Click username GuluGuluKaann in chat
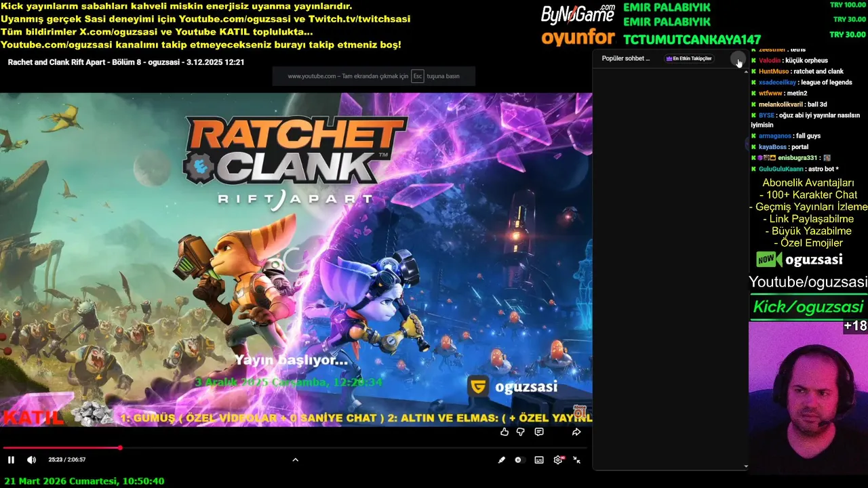The width and height of the screenshot is (868, 488). tap(781, 169)
